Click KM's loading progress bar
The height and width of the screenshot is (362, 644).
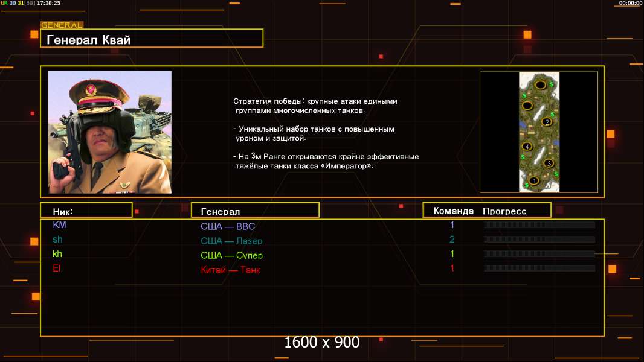[539, 224]
